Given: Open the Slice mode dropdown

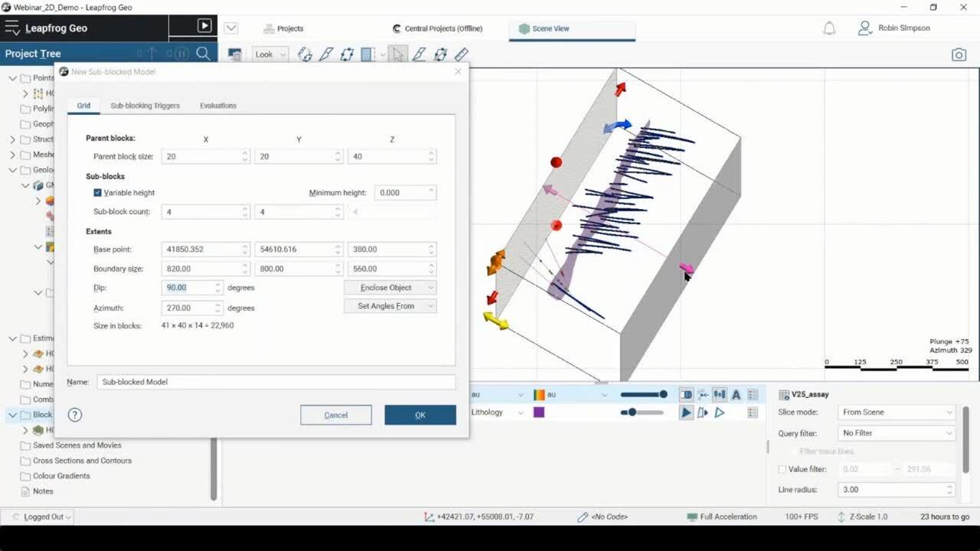Looking at the screenshot, I should (897, 412).
